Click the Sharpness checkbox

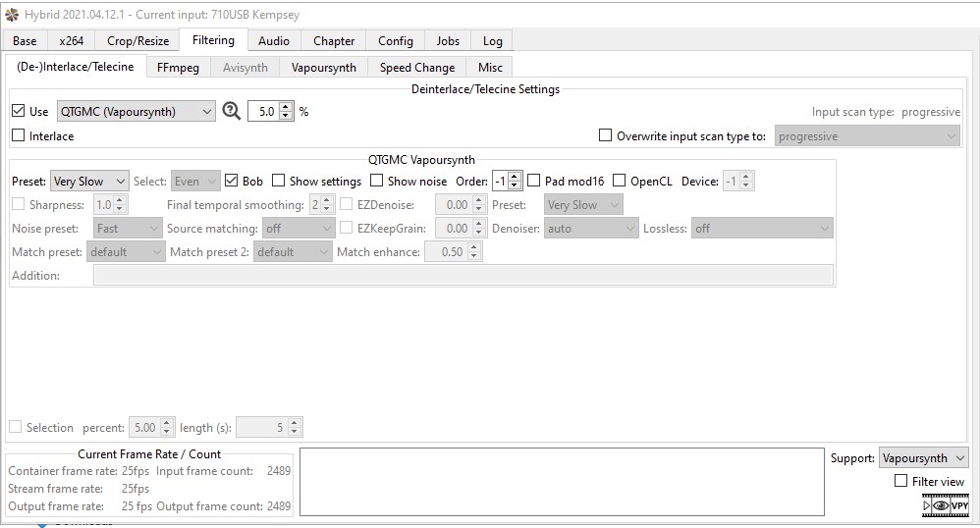point(19,204)
